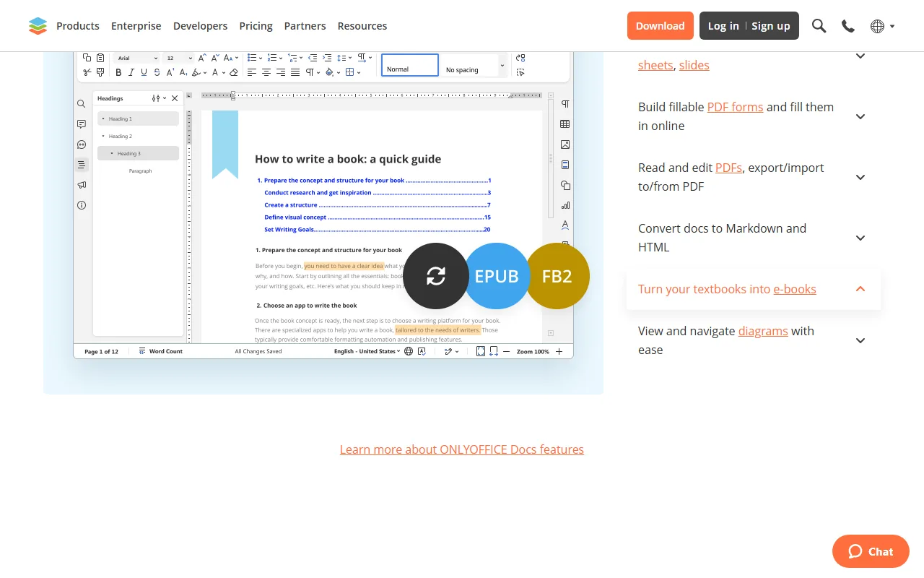This screenshot has height=578, width=924.
Task: Open the Chat bubble icon in the left sidebar
Action: pyautogui.click(x=82, y=144)
